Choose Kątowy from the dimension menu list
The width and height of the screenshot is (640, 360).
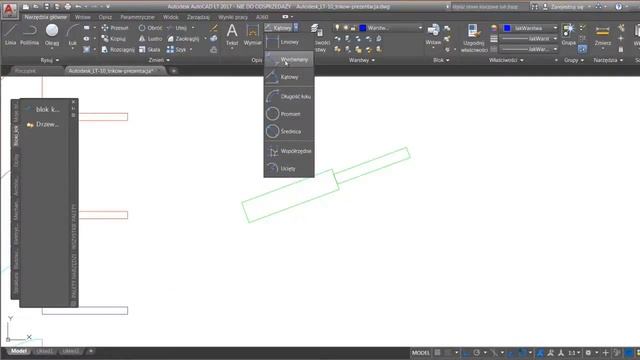coord(289,77)
